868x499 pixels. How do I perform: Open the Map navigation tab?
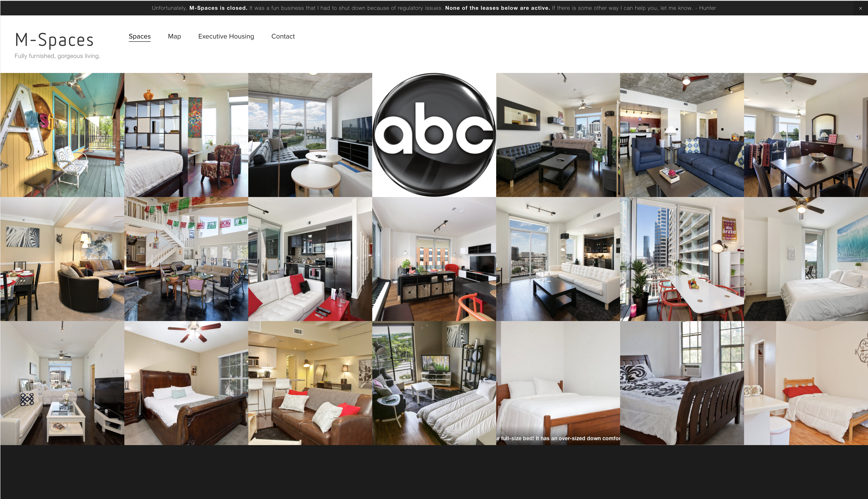[x=175, y=36]
